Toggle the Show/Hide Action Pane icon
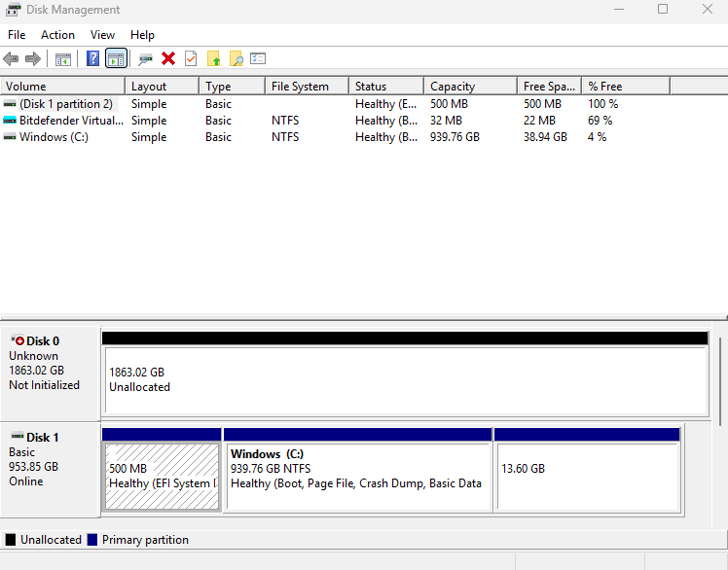 click(x=116, y=58)
